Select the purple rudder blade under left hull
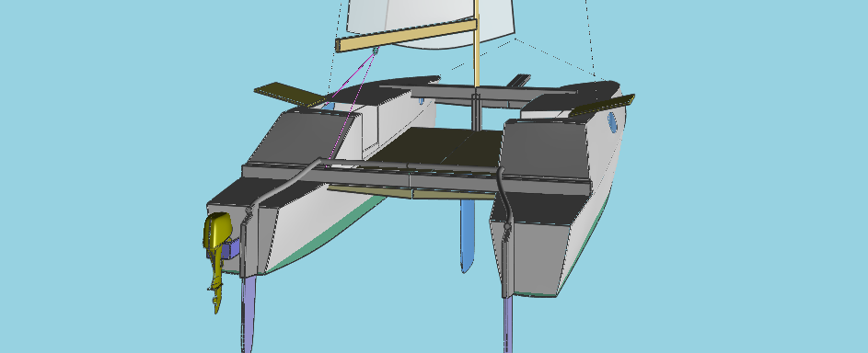The height and width of the screenshot is (353, 868). coord(249,313)
